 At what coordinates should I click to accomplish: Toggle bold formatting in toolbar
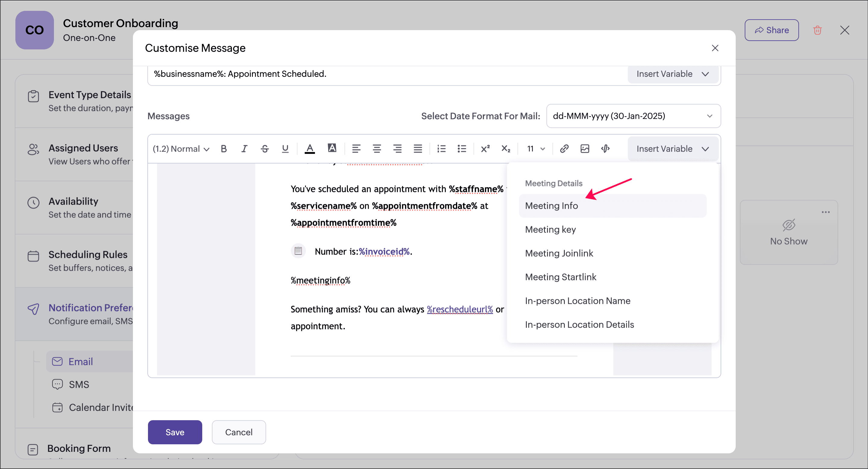pyautogui.click(x=224, y=149)
